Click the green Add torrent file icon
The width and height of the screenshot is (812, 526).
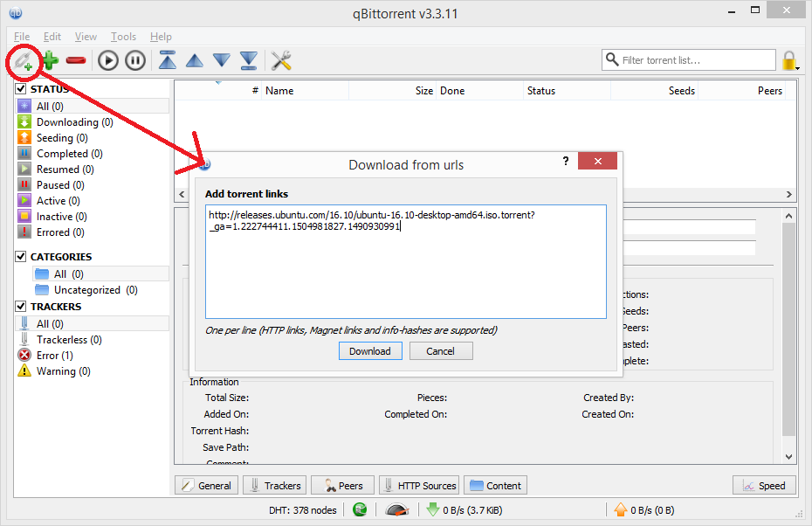(51, 60)
